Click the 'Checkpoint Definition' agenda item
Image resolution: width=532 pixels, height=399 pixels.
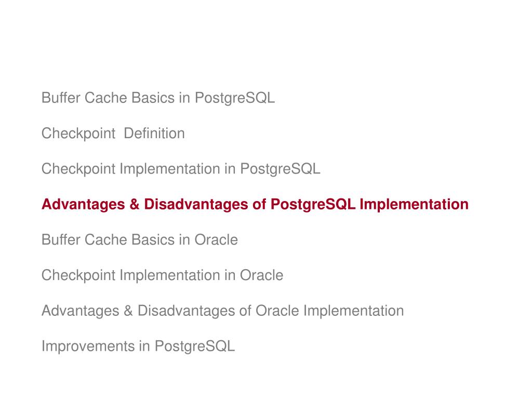(x=113, y=134)
